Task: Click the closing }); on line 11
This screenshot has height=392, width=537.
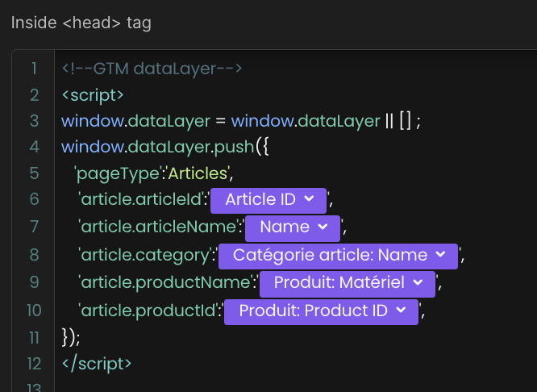Action: (71, 337)
